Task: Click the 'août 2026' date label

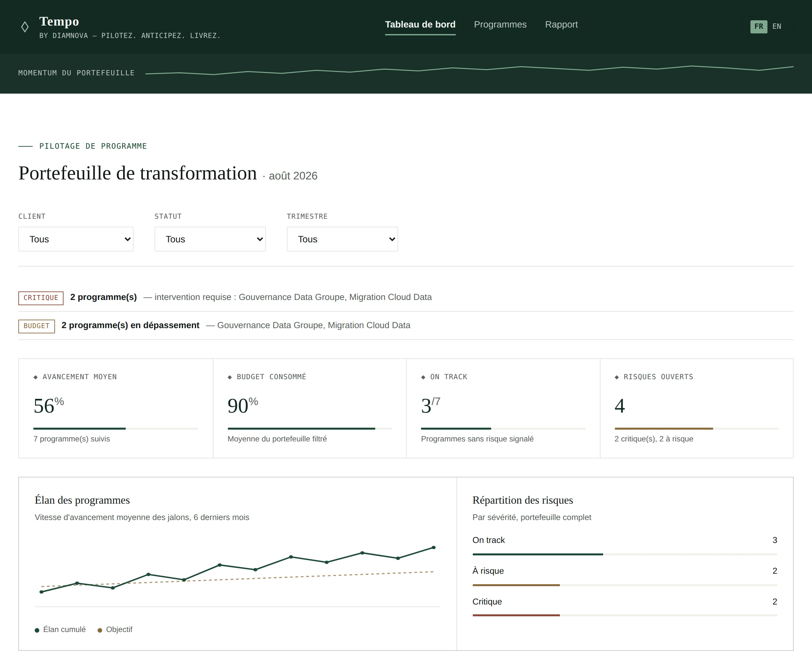Action: coord(293,176)
